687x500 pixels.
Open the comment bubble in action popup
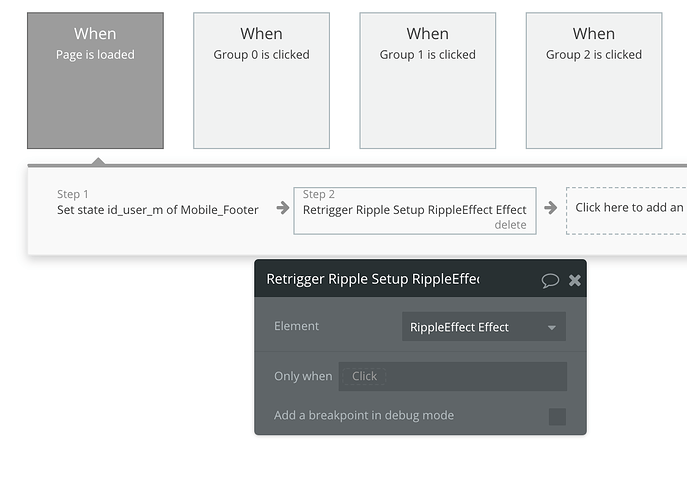[x=550, y=280]
